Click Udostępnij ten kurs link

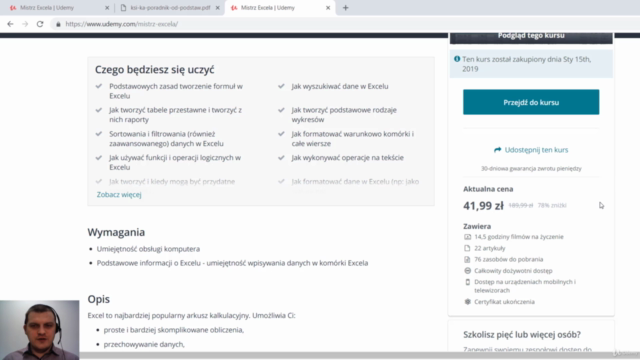(536, 150)
